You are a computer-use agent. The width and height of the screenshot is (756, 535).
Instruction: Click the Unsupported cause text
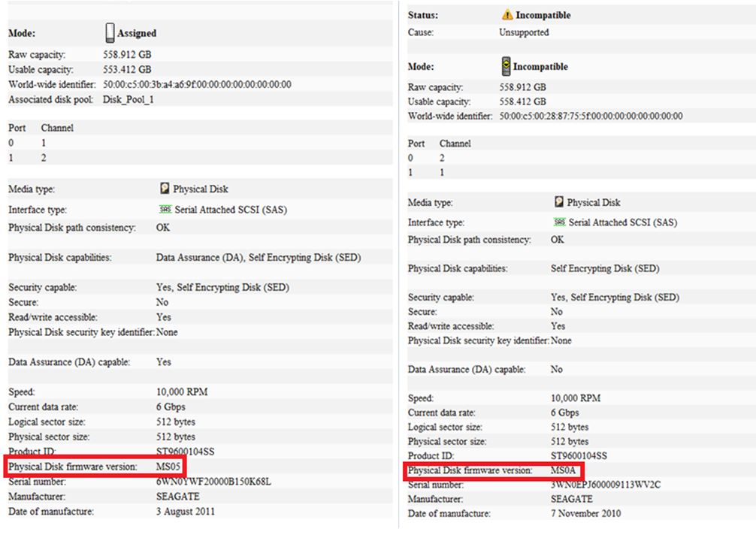coord(524,32)
